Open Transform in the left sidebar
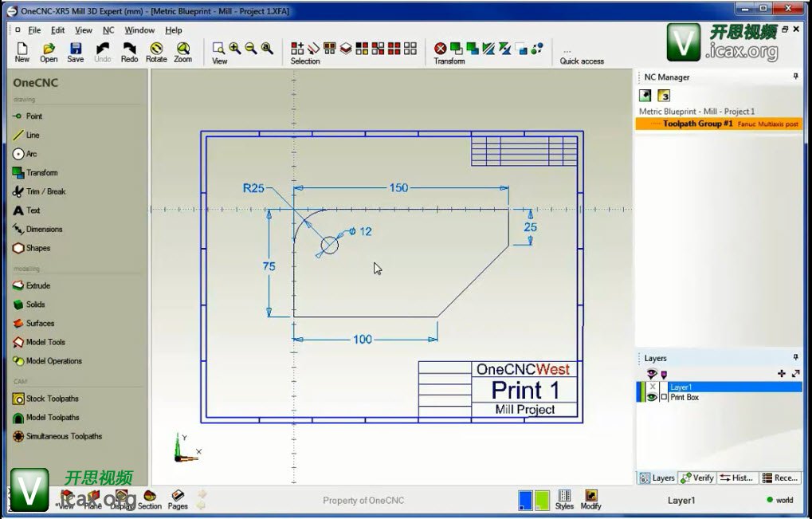This screenshot has width=812, height=519. point(35,172)
